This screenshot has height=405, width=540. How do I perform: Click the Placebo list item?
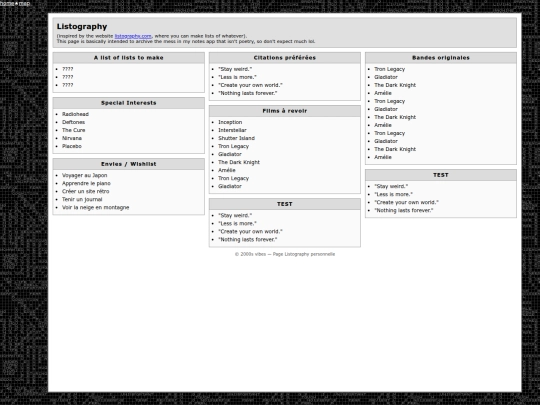click(x=72, y=146)
